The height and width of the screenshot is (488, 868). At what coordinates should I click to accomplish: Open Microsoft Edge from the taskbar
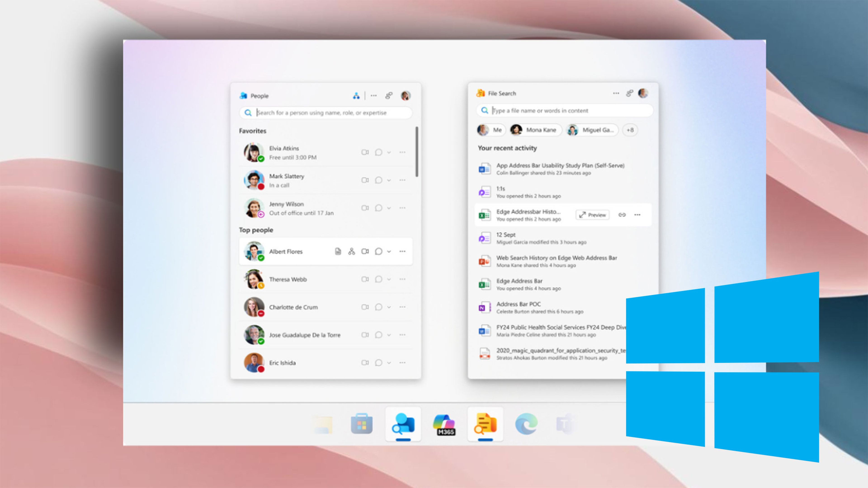[526, 424]
